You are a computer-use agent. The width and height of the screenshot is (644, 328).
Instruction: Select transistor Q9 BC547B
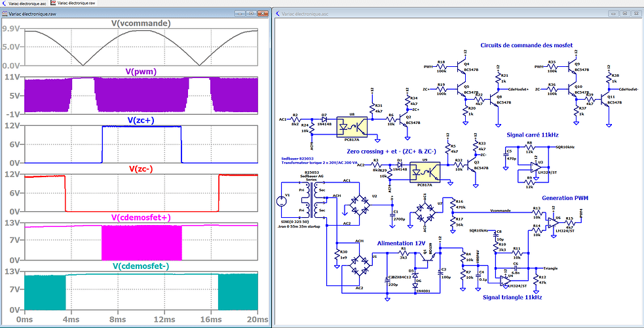[x=572, y=66]
